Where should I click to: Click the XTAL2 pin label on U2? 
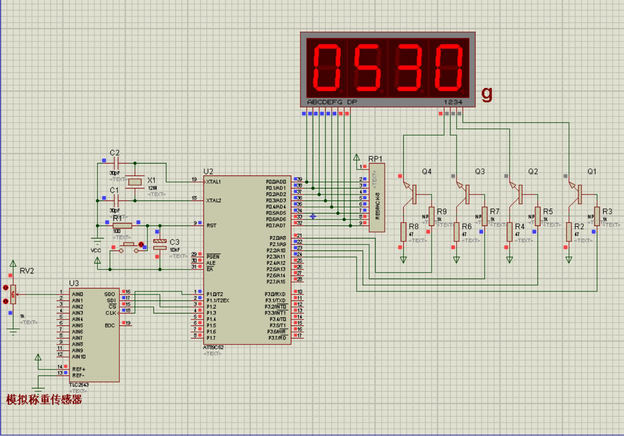coord(214,200)
